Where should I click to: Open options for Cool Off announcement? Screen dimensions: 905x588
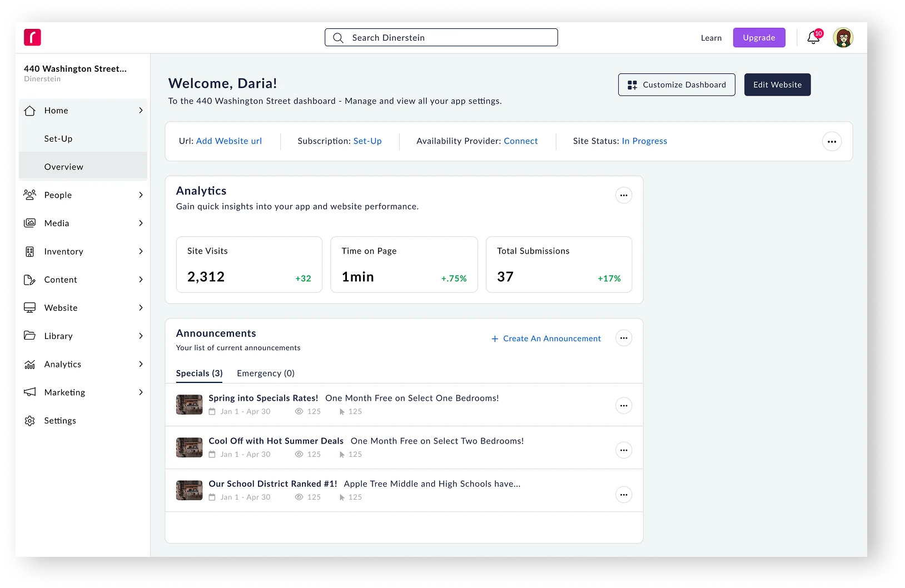tap(624, 450)
